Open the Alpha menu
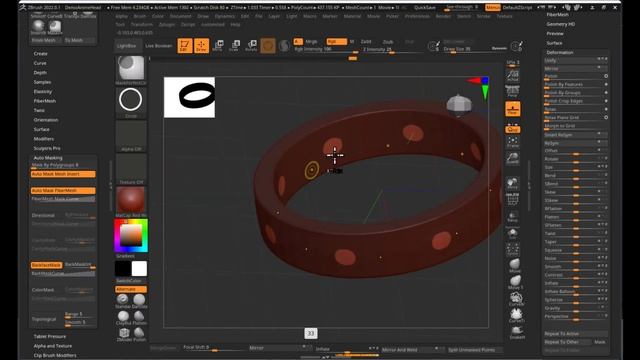 122,16
